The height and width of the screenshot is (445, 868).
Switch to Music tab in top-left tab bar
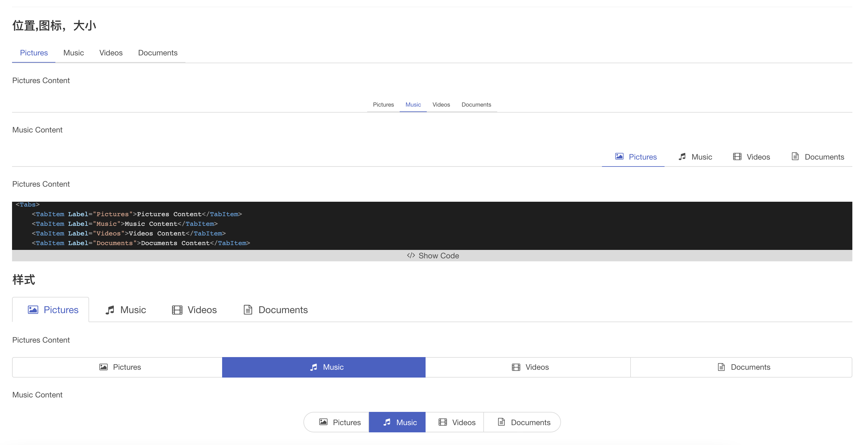pos(73,53)
